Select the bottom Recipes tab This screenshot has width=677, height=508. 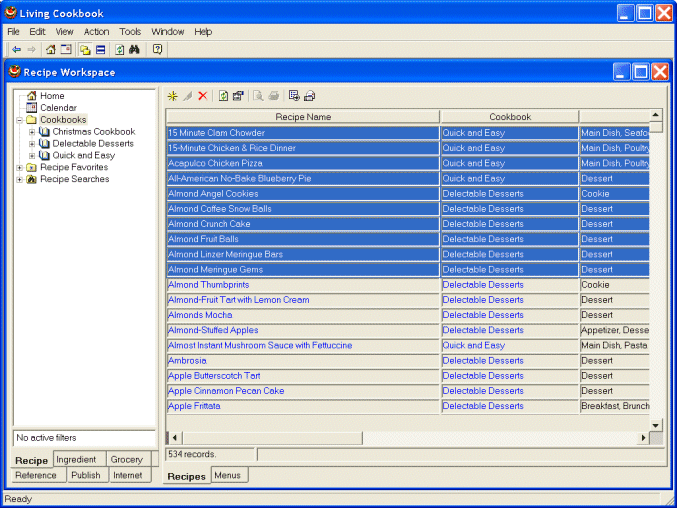(187, 476)
